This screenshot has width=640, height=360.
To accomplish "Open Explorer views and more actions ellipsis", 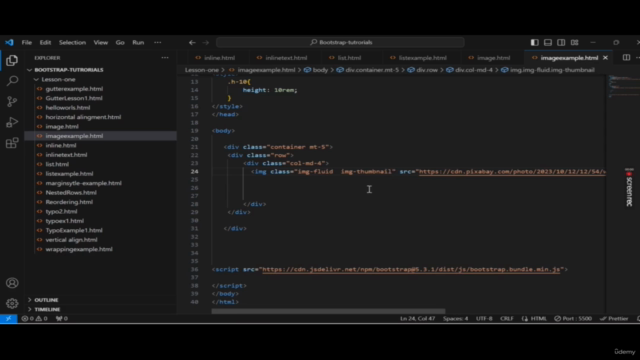I will (x=165, y=58).
